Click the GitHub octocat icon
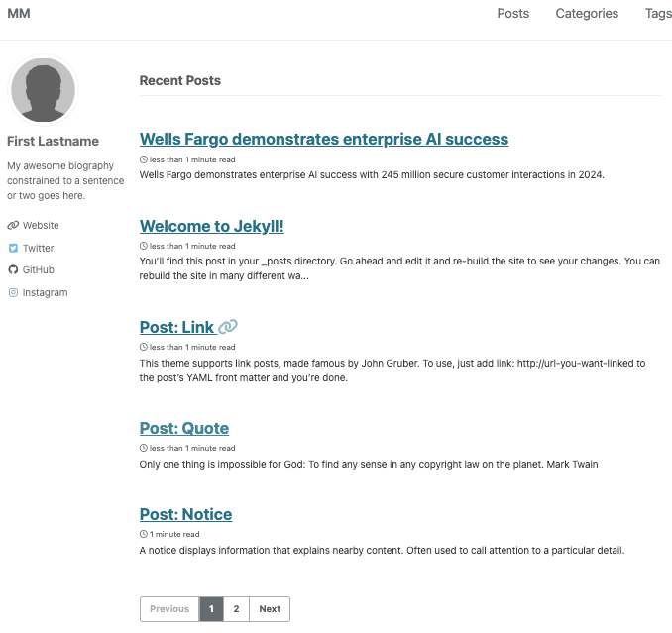Image resolution: width=672 pixels, height=633 pixels. [13, 269]
